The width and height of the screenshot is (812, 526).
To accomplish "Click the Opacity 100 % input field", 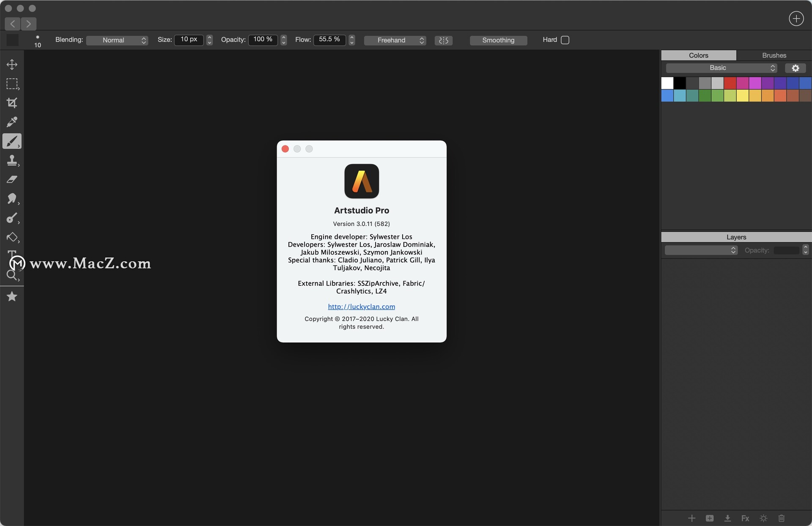I will tap(263, 40).
